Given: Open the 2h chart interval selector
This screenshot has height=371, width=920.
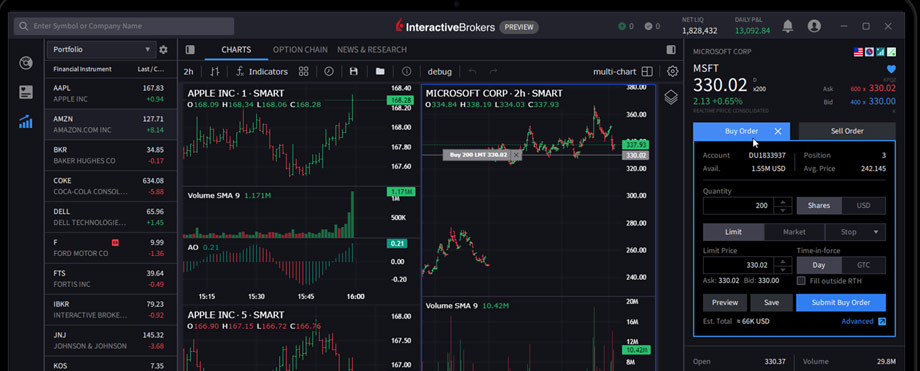Looking at the screenshot, I should coord(188,72).
